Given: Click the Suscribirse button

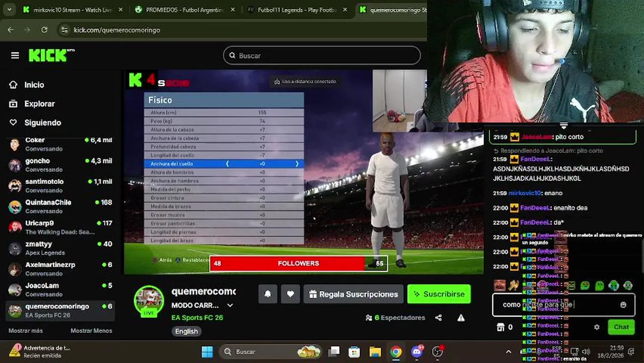Looking at the screenshot, I should 439,294.
